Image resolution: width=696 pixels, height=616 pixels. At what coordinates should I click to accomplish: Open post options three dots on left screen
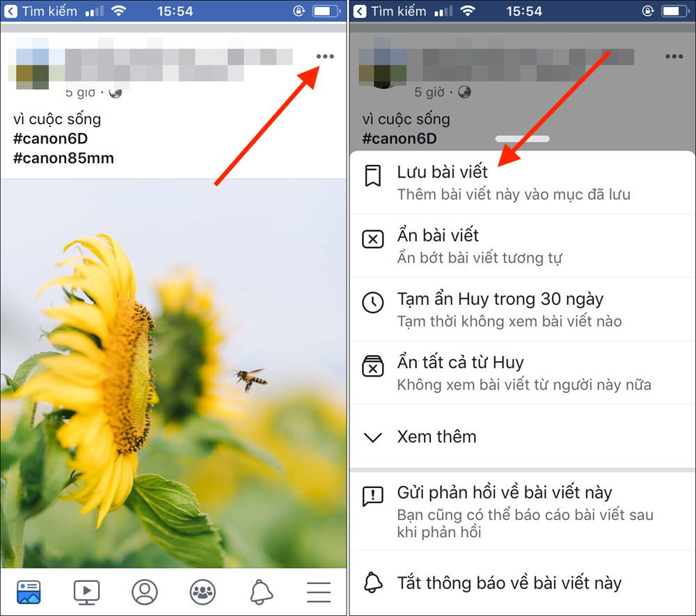[325, 56]
